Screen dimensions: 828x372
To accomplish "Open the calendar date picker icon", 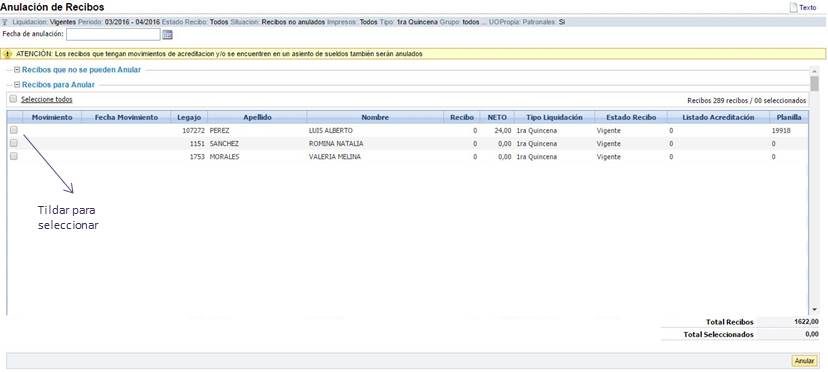I will point(167,35).
